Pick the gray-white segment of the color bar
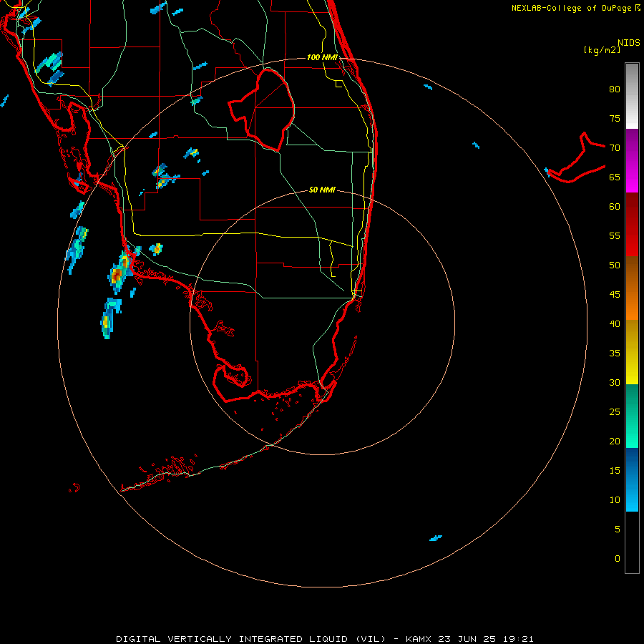 coord(632,96)
